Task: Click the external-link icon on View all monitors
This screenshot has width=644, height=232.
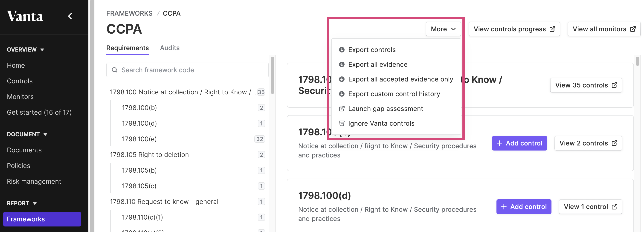Action: [x=633, y=29]
